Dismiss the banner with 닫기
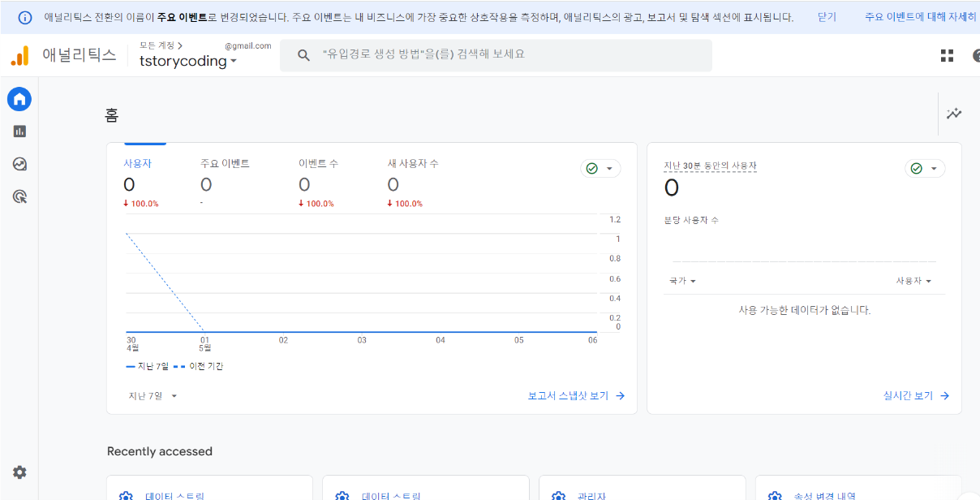Viewport: 980px width, 500px height. point(826,16)
